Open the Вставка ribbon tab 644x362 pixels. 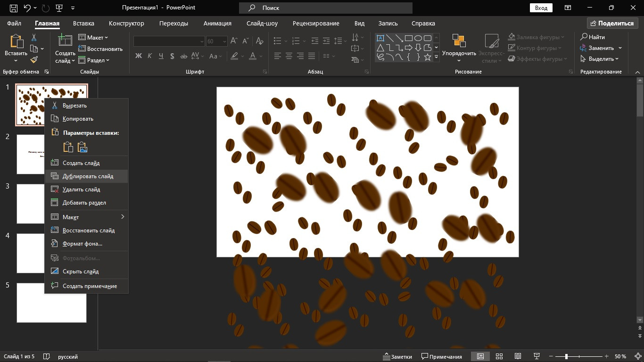(x=83, y=23)
